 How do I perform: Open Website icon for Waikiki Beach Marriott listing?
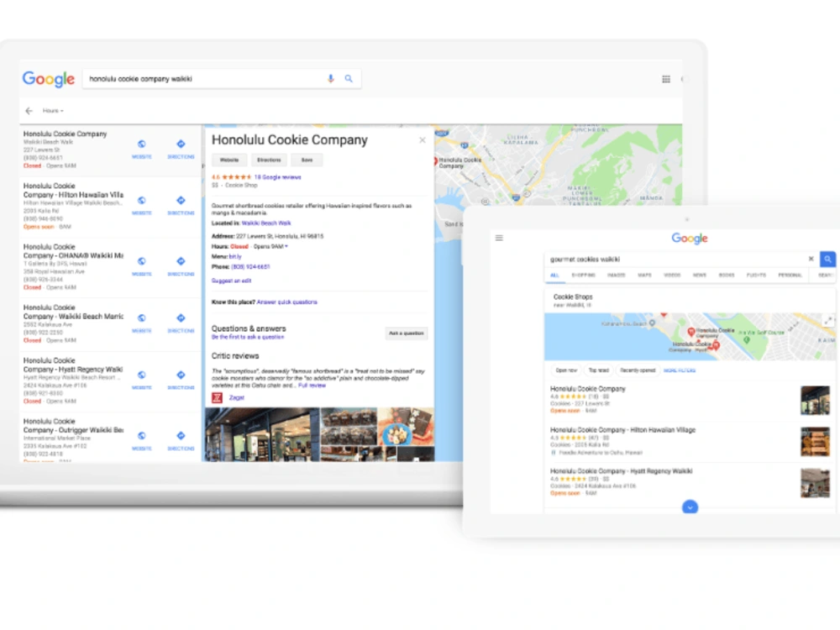[x=141, y=318]
